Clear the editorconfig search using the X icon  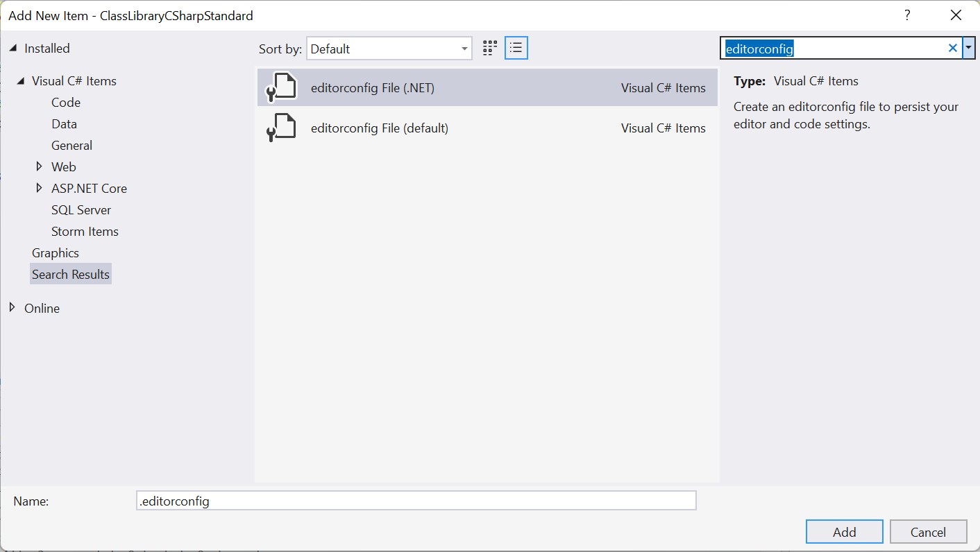[x=953, y=48]
